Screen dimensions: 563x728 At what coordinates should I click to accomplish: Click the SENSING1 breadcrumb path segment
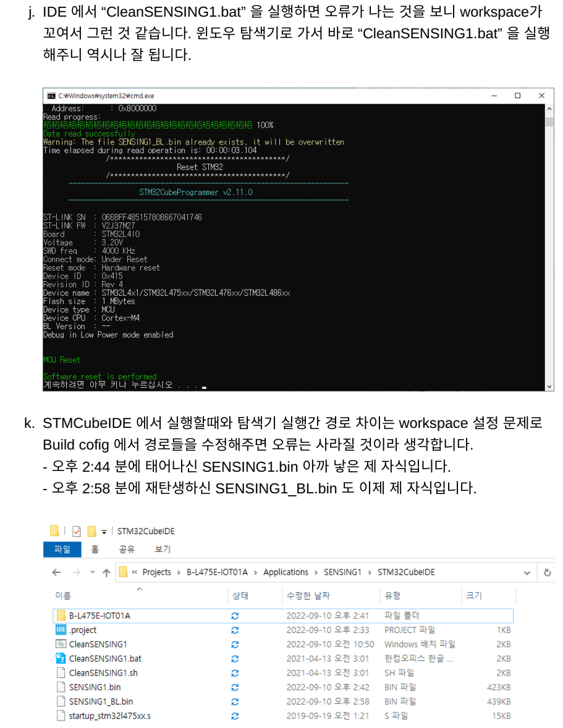click(x=342, y=572)
